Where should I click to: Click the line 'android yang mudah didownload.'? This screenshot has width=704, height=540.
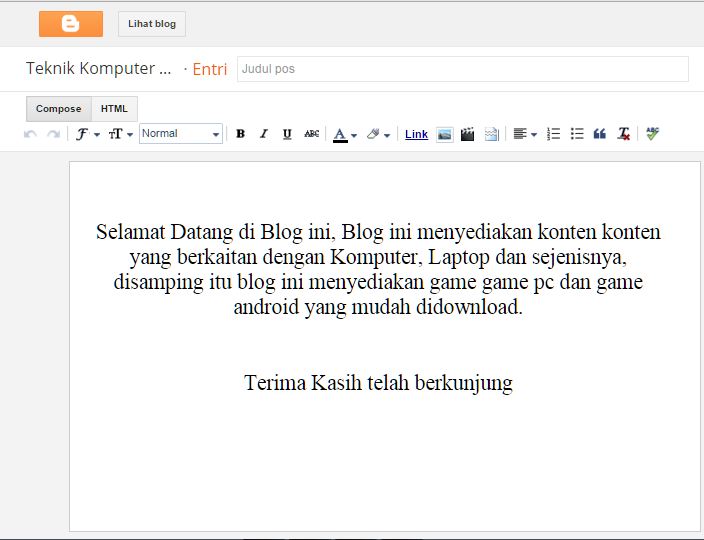(378, 307)
